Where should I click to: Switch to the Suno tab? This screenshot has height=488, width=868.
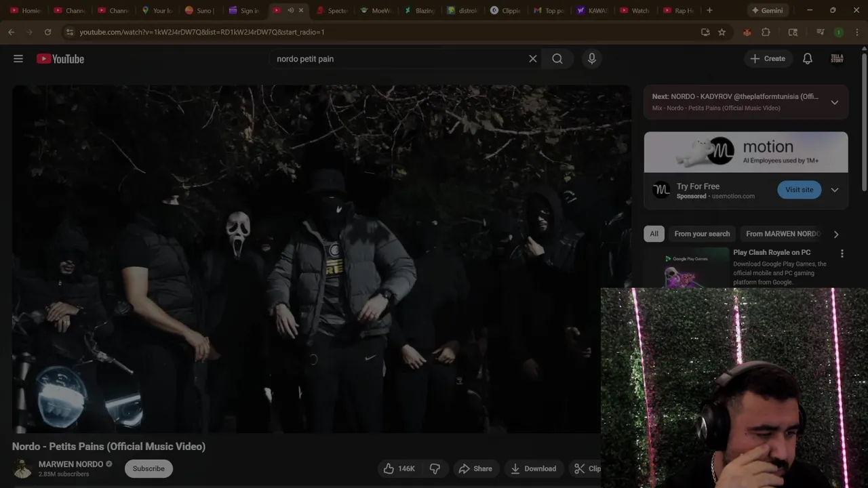[199, 10]
